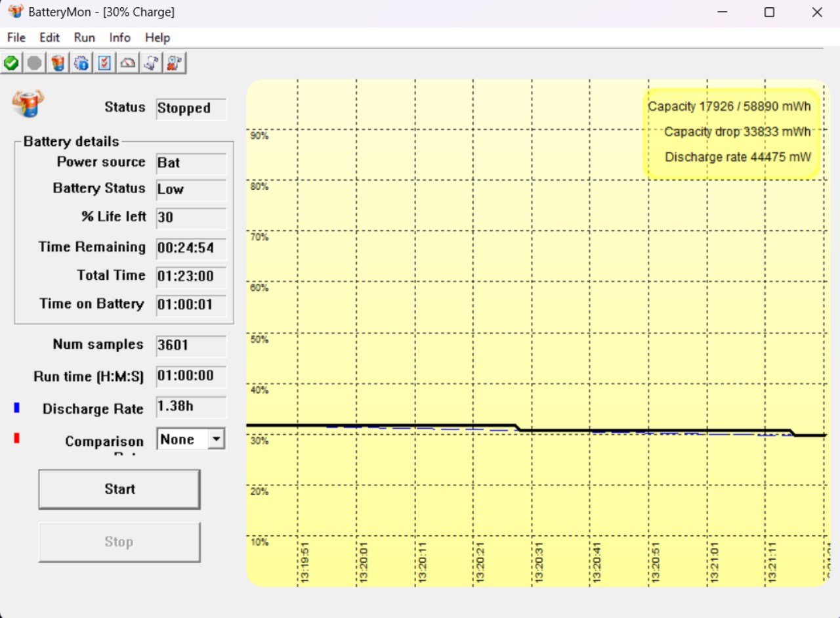Image resolution: width=840 pixels, height=618 pixels.
Task: Minimize the BatteryMon window
Action: (723, 12)
